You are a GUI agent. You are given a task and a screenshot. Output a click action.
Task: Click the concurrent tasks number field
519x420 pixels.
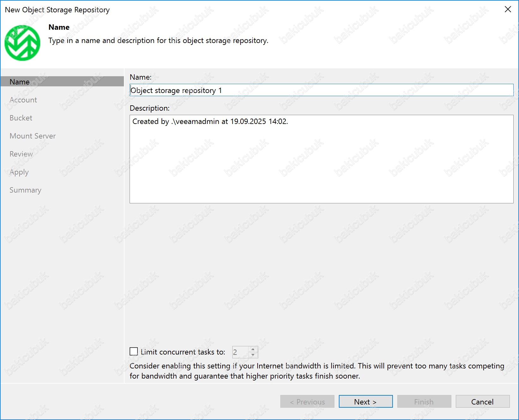click(240, 352)
